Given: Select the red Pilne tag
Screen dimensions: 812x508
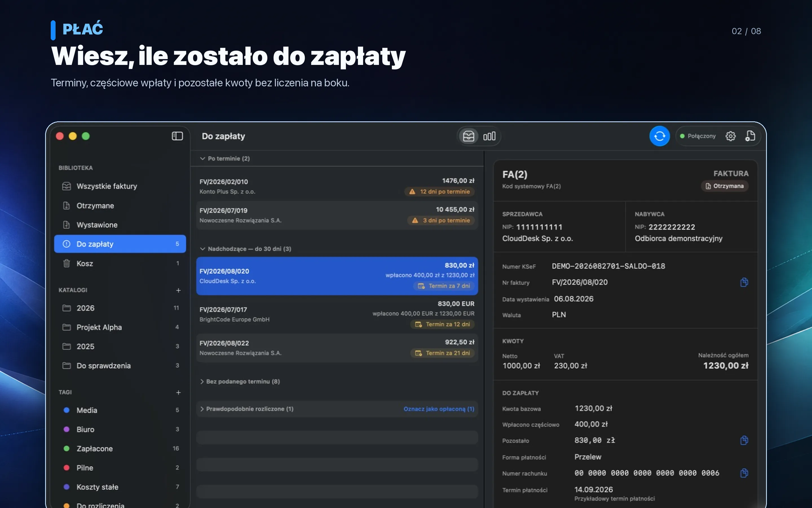Looking at the screenshot, I should click(120, 468).
